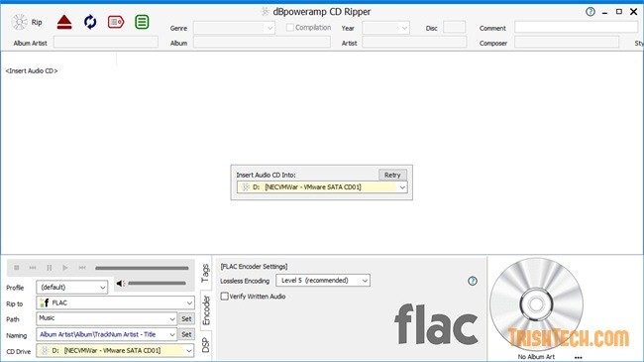Click the Composer input field

tap(567, 42)
